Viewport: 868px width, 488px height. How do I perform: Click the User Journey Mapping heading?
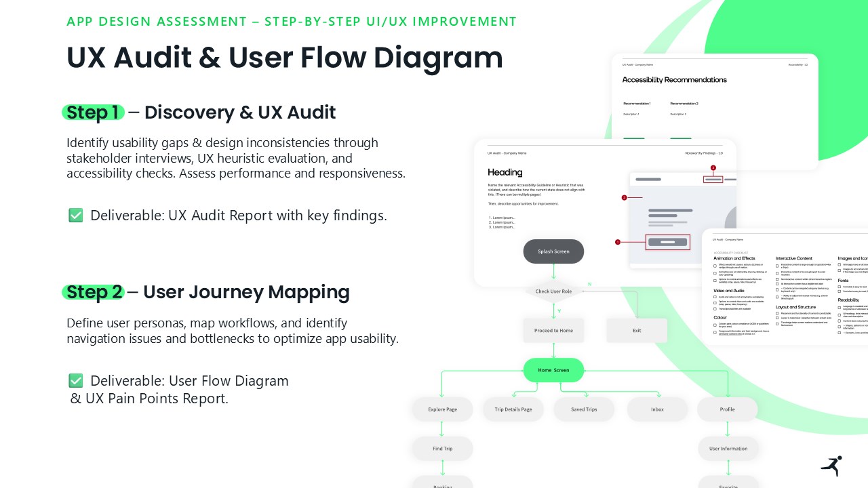[247, 292]
